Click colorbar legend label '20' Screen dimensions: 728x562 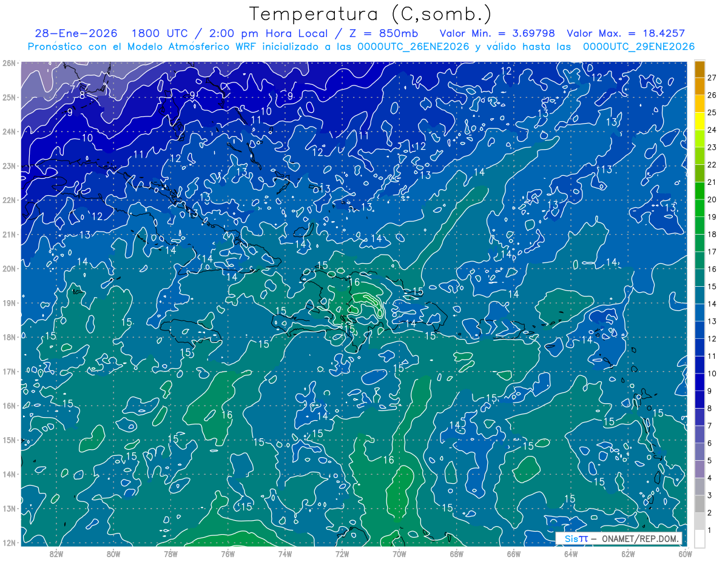(712, 199)
